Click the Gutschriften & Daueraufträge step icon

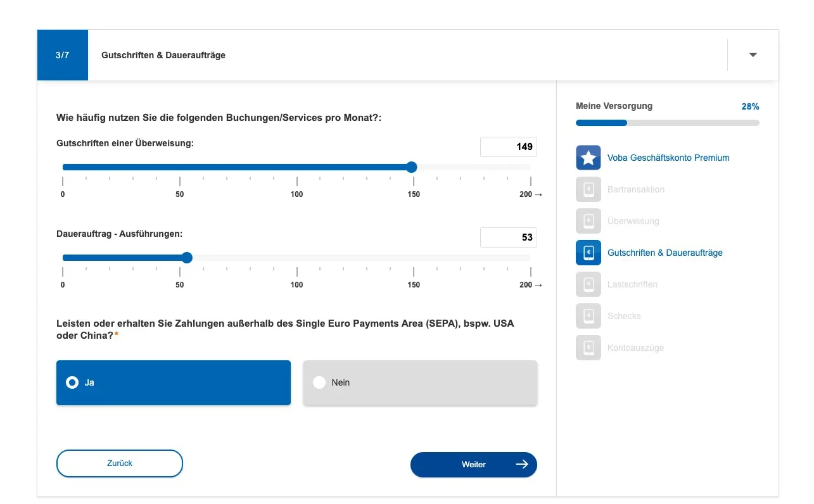click(588, 253)
